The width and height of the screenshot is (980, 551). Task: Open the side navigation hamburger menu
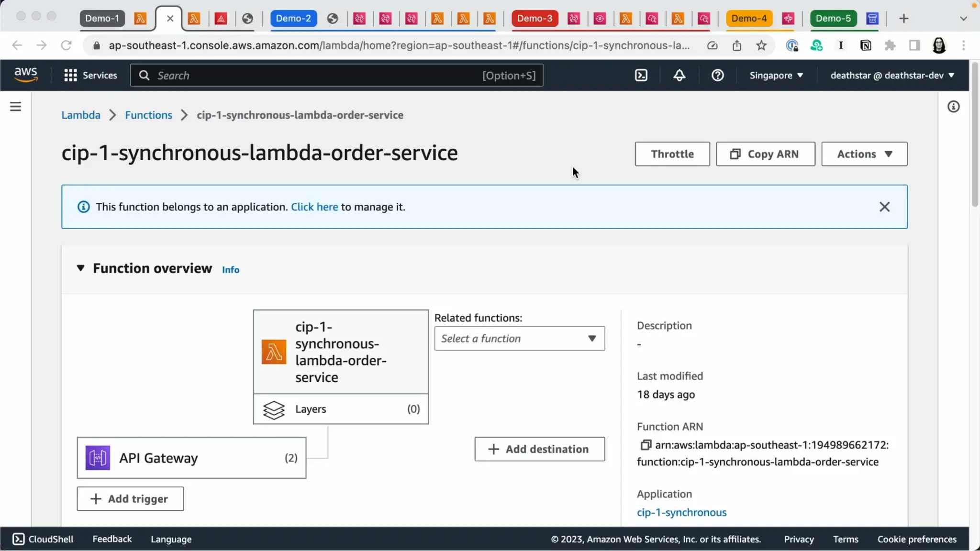15,107
